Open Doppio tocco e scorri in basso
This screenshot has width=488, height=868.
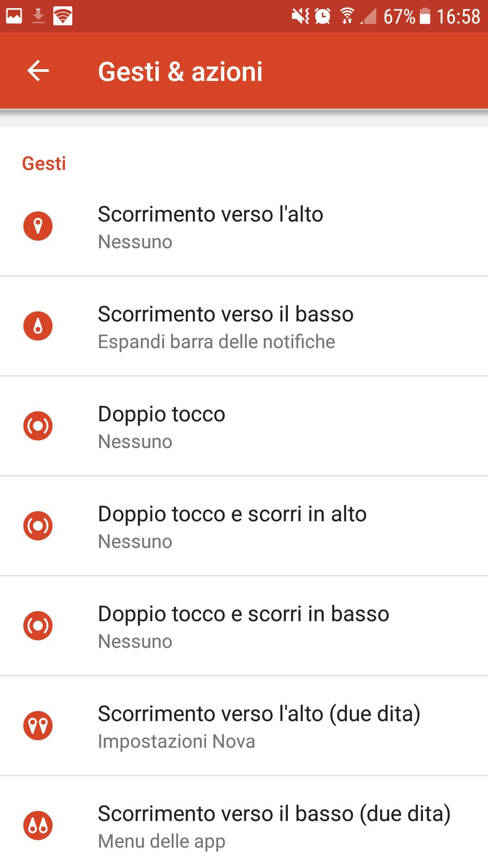coord(244,614)
